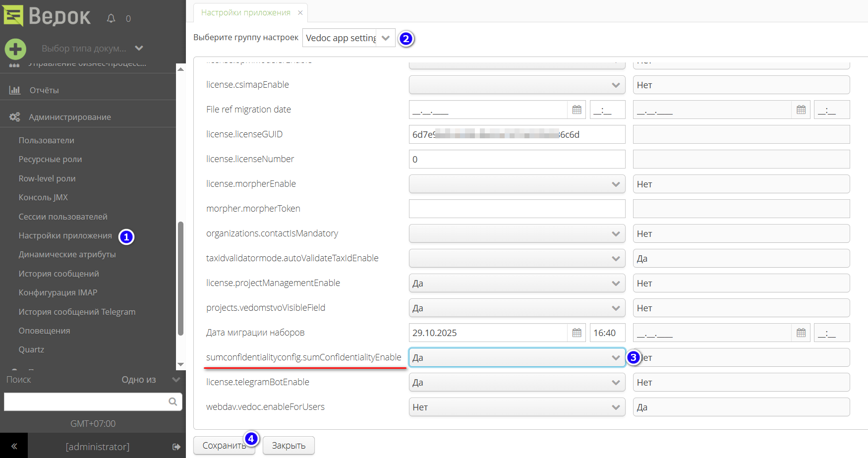Image resolution: width=868 pixels, height=458 pixels.
Task: Select the chart icon beside Отчёты
Action: point(15,90)
